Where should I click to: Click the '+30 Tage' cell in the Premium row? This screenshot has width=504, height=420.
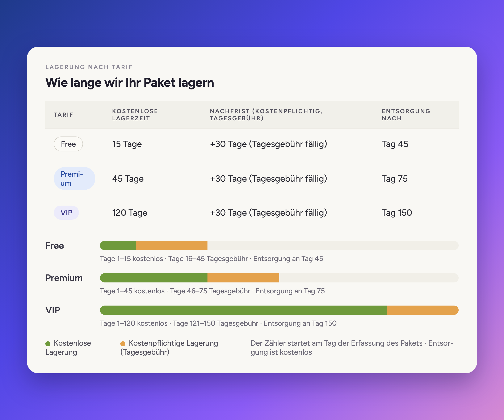pyautogui.click(x=269, y=178)
